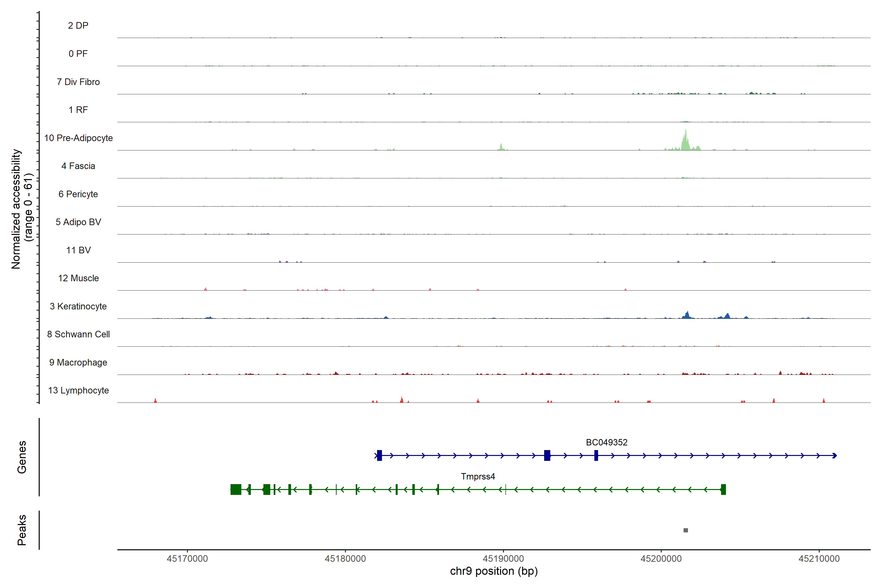The image size is (882, 588).
Task: Click the 3 Keratinocyte track label
Action: (x=78, y=306)
